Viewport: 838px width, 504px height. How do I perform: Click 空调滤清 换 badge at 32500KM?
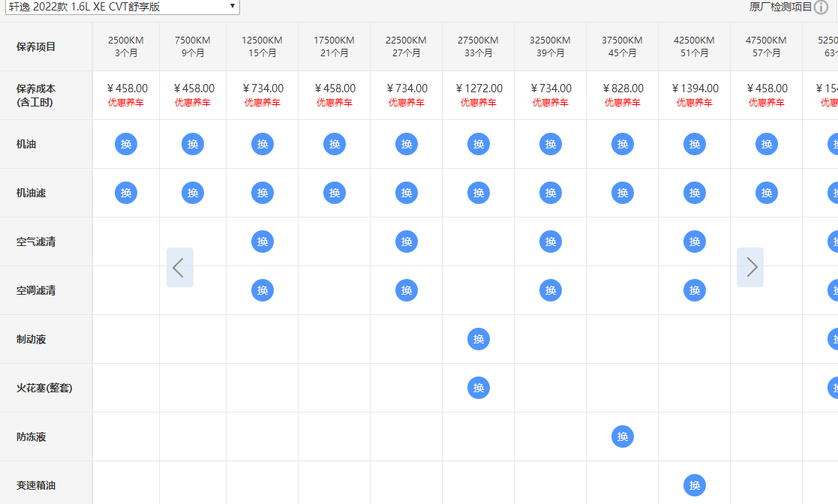[x=551, y=290]
